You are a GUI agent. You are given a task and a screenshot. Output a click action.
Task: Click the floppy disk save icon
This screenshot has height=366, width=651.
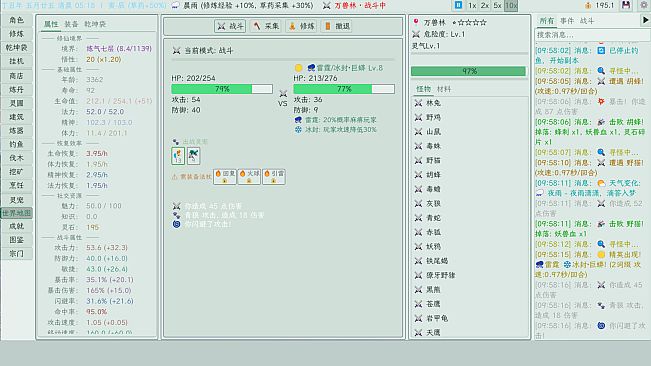click(x=626, y=5)
